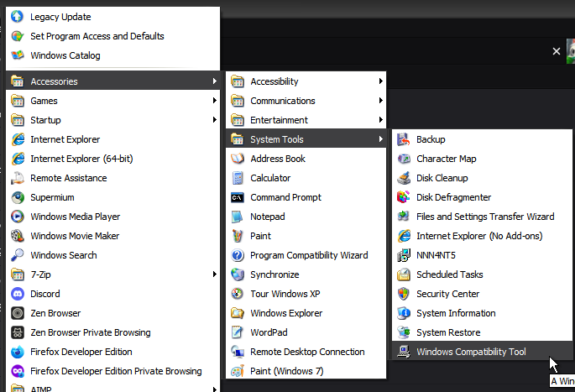The image size is (575, 392).
Task: Click the Character Map icon
Action: click(404, 159)
